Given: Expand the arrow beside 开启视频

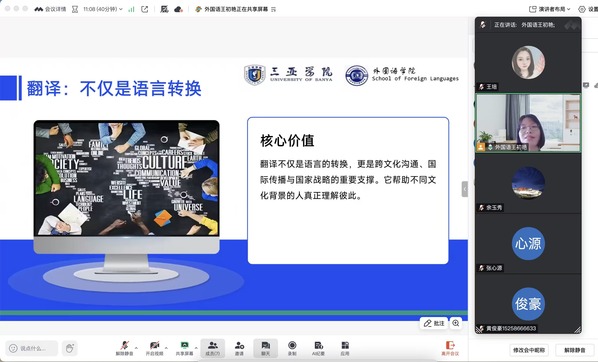Looking at the screenshot, I should (166, 348).
